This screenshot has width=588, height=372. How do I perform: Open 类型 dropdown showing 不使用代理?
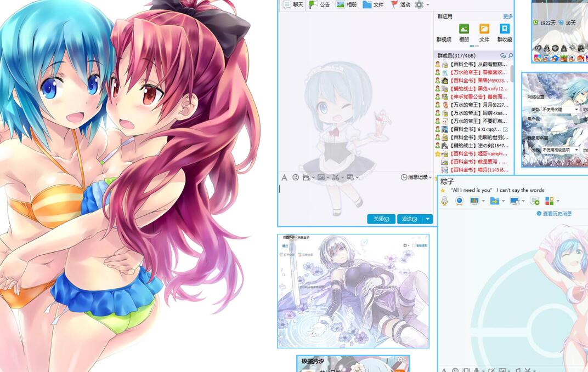[x=560, y=110]
